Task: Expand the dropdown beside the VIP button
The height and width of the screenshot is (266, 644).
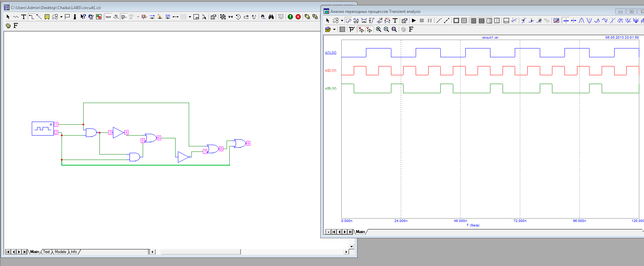Action: (x=138, y=17)
